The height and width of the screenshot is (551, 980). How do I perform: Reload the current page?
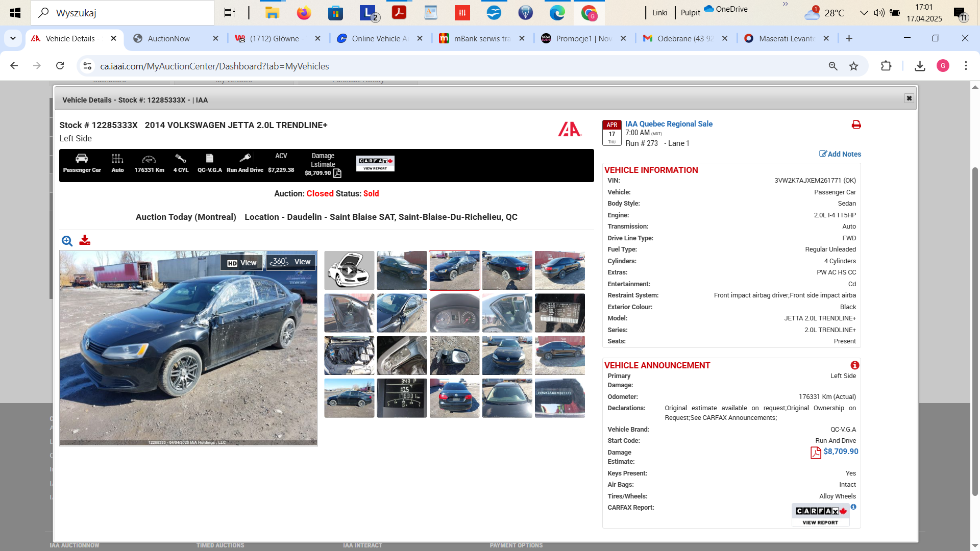tap(60, 66)
